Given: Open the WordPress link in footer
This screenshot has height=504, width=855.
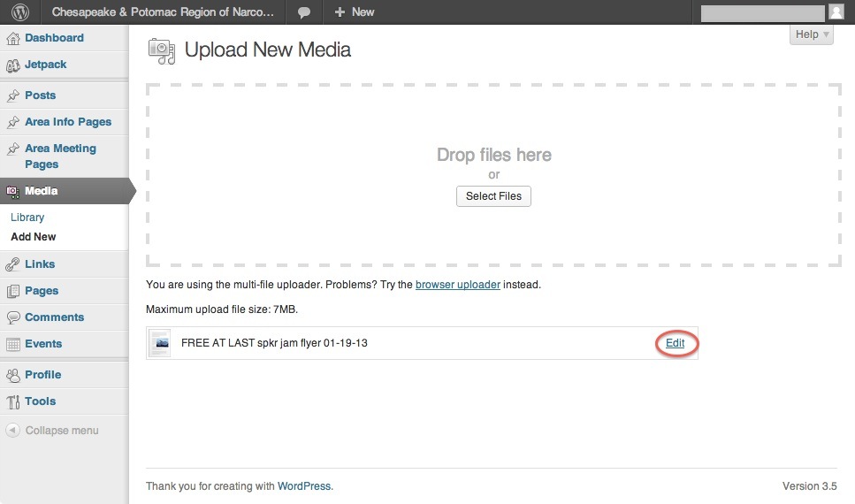Looking at the screenshot, I should click(304, 486).
